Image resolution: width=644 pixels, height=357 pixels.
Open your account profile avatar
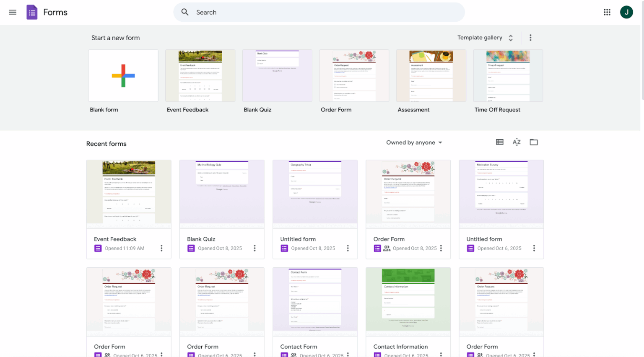(626, 12)
